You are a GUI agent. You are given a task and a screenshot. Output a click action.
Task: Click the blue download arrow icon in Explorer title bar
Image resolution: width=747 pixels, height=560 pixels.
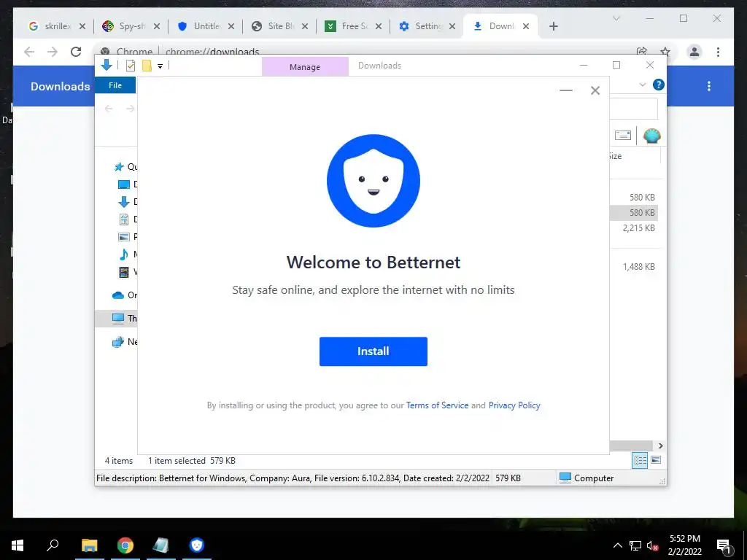[x=107, y=65]
